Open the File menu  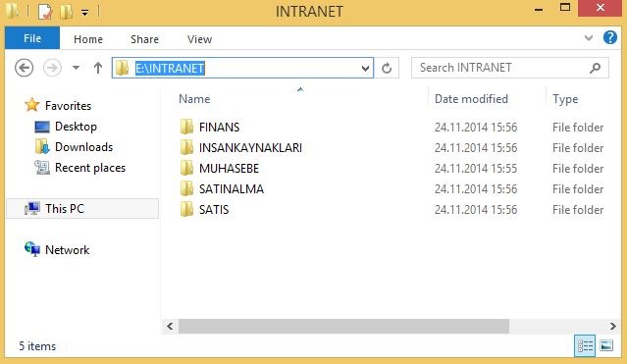click(32, 38)
